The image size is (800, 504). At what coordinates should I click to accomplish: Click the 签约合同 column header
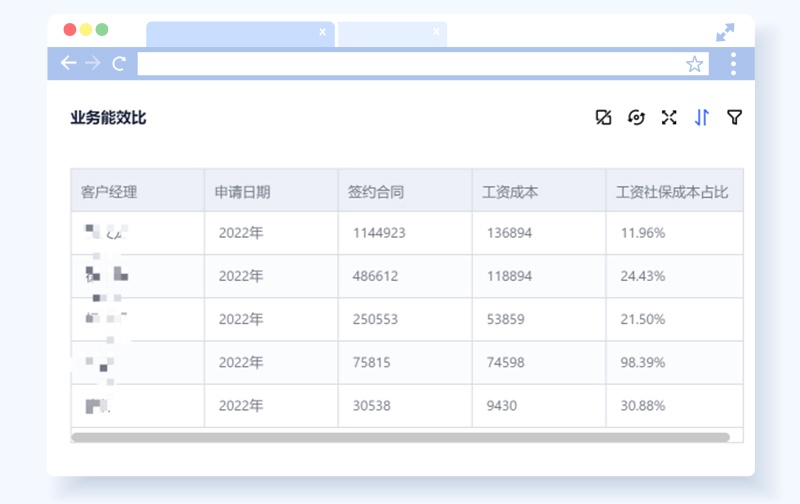[376, 191]
